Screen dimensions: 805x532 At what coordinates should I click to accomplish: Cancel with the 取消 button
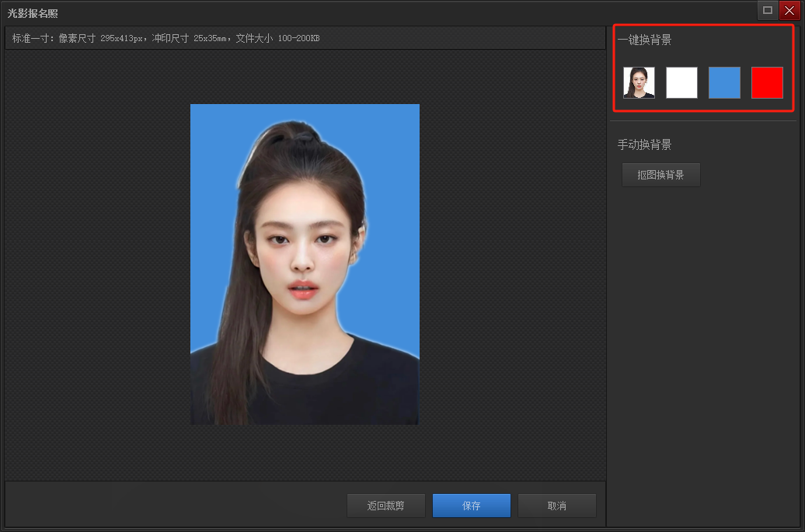[557, 506]
